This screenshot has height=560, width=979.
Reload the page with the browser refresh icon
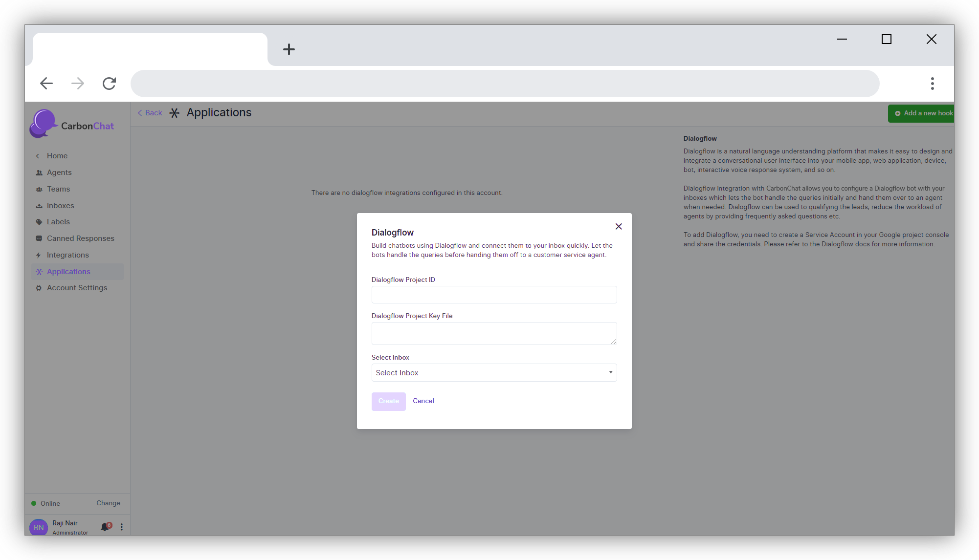tap(109, 84)
